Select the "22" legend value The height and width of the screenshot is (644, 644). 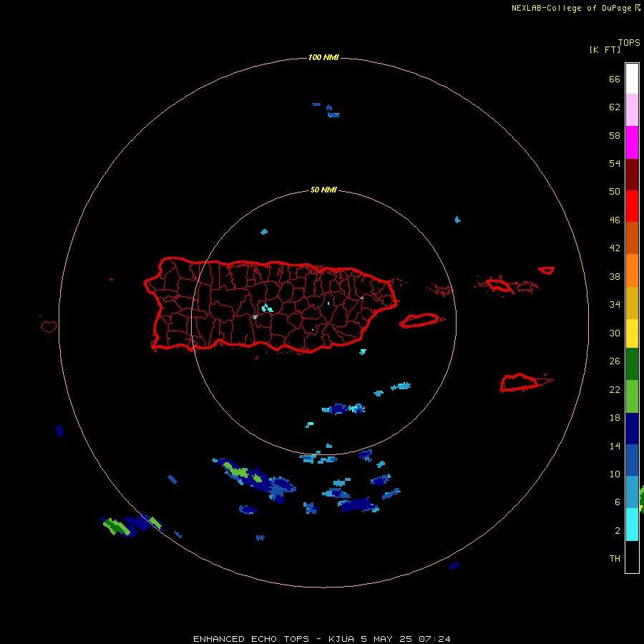point(615,390)
